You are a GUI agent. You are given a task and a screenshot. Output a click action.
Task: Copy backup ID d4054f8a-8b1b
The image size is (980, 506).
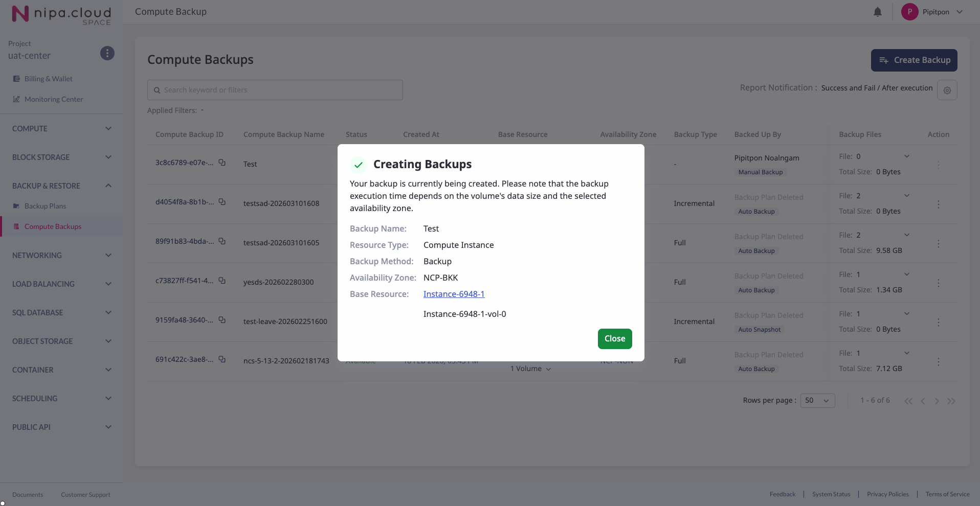coord(222,202)
